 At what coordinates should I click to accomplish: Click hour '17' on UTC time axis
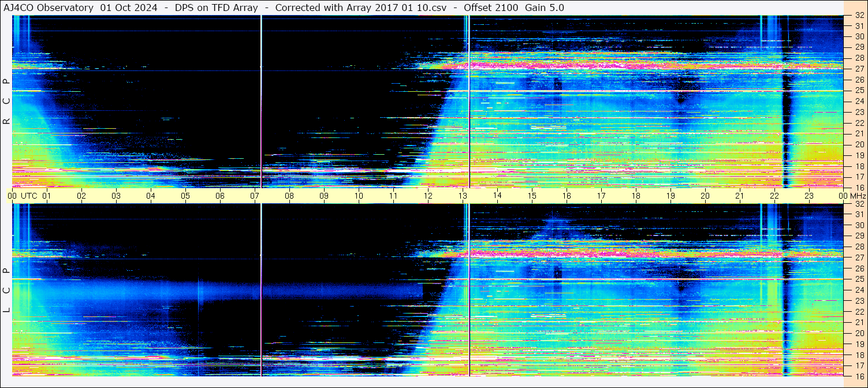(601, 196)
